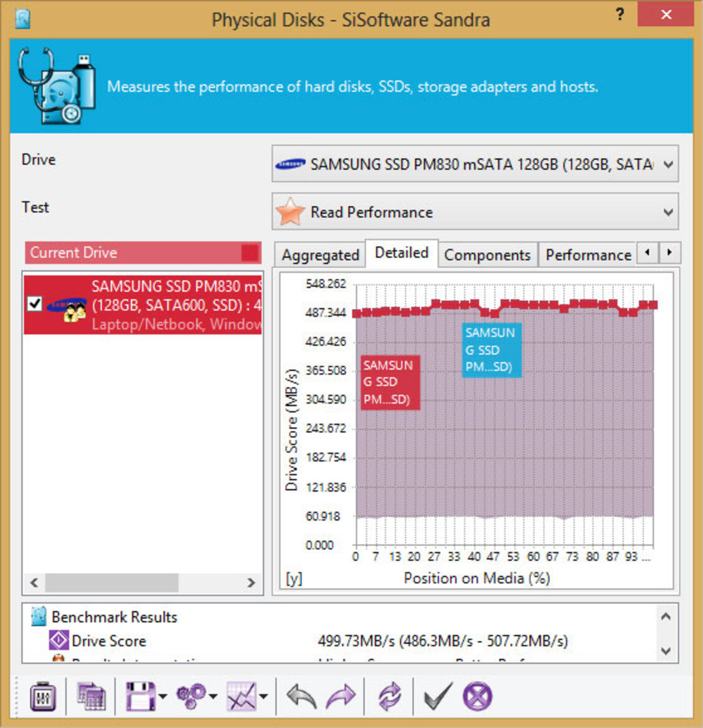The image size is (703, 728).
Task: Click the help question mark icon
Action: pyautogui.click(x=620, y=14)
